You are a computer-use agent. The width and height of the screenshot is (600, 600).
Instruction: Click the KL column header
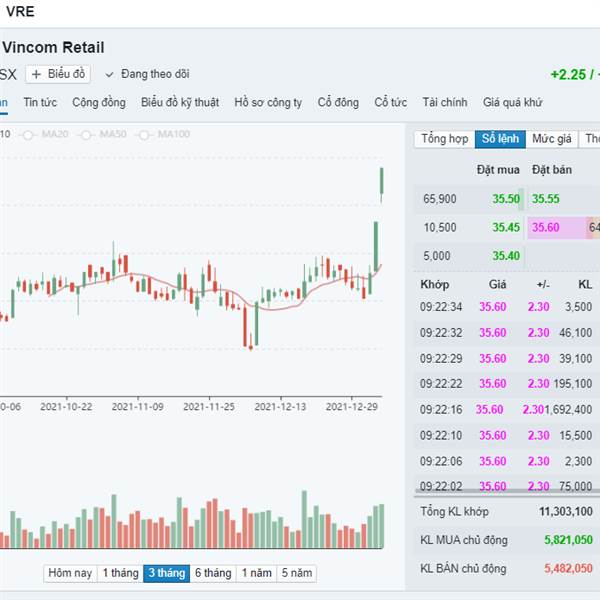pos(585,284)
